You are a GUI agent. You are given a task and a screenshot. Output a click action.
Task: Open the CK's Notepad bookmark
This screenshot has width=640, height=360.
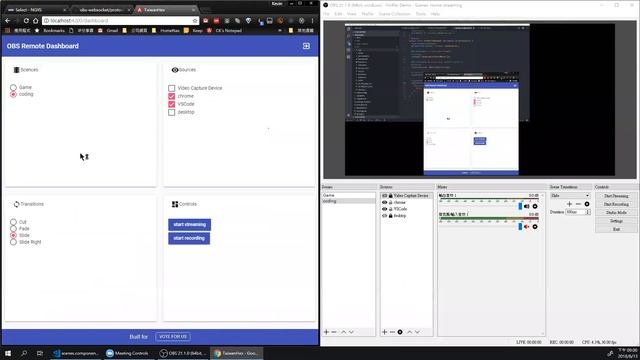224,31
